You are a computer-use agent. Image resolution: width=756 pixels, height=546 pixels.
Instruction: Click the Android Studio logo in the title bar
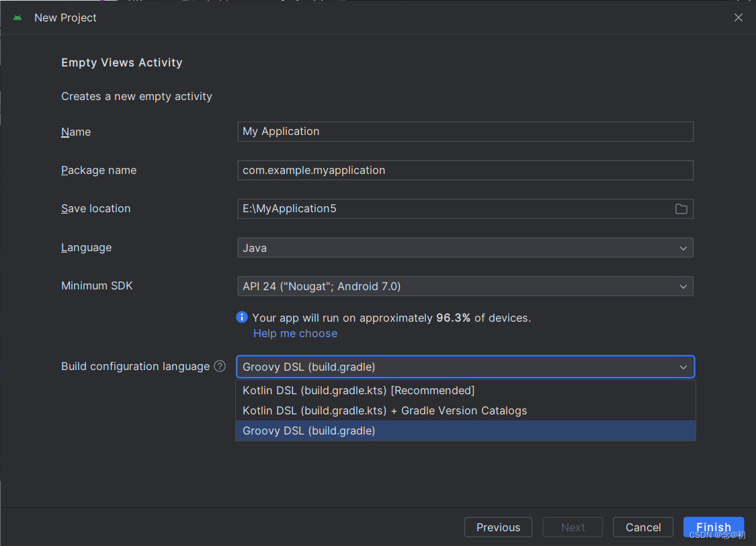tap(17, 17)
